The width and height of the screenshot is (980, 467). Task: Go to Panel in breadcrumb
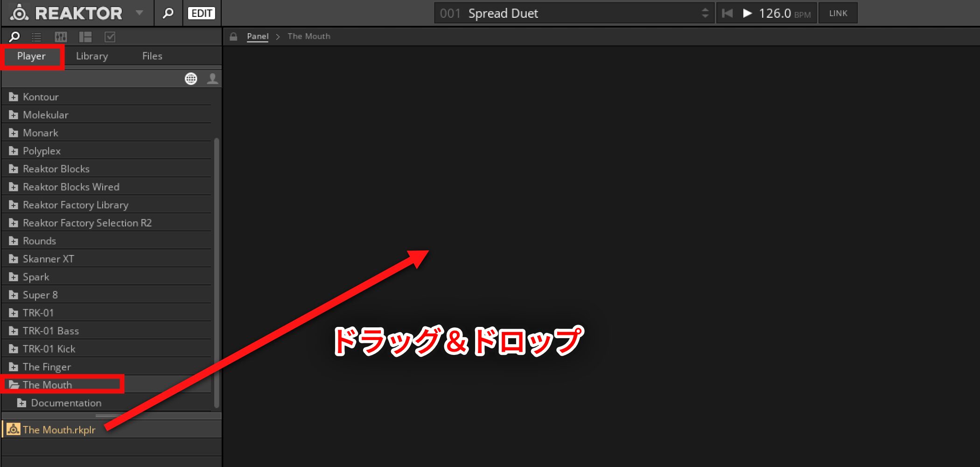258,36
